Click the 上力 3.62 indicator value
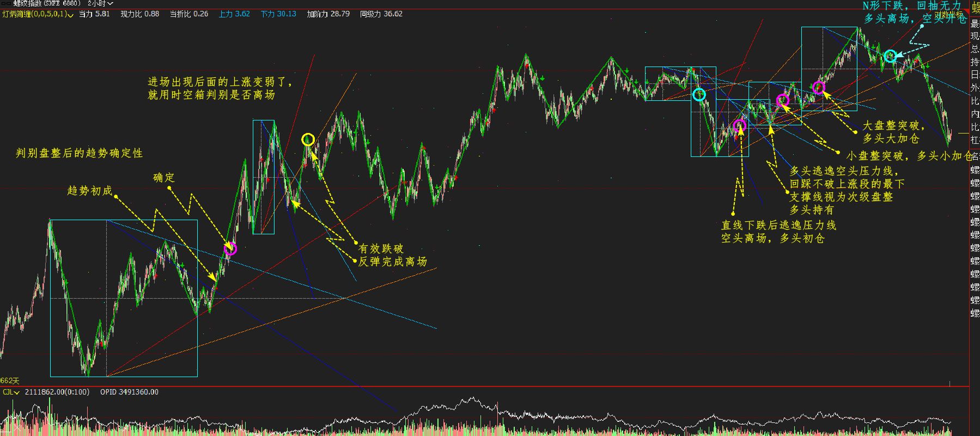 click(234, 14)
